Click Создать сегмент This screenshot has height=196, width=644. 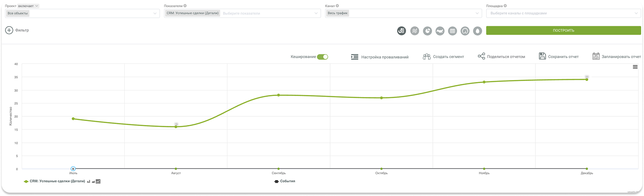coord(443,57)
